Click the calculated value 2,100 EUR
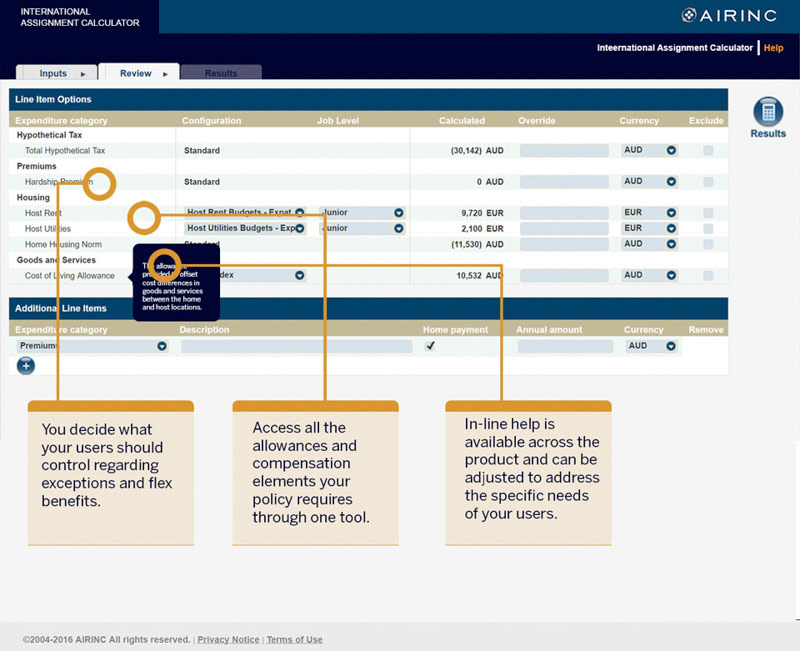This screenshot has height=651, width=800. coord(482,229)
